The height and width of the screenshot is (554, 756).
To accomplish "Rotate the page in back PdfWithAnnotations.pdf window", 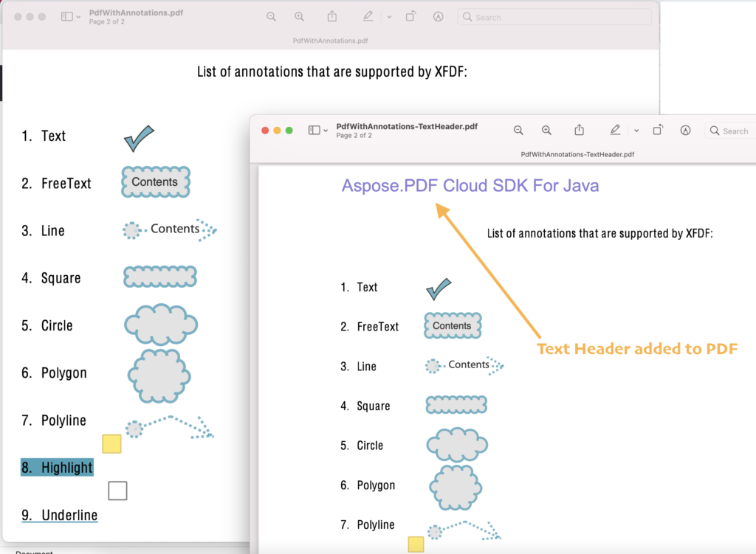I will (x=410, y=16).
